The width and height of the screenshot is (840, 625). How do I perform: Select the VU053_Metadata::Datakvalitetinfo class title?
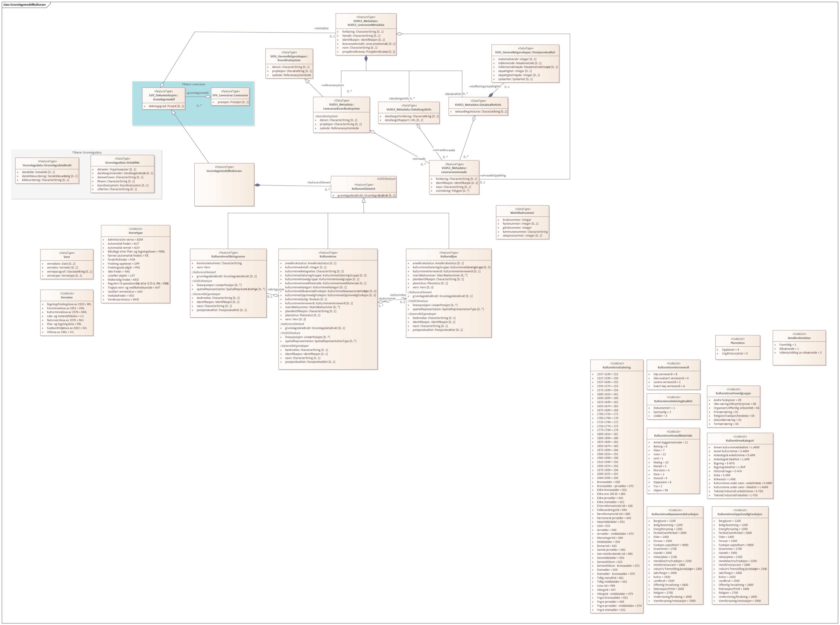click(478, 105)
